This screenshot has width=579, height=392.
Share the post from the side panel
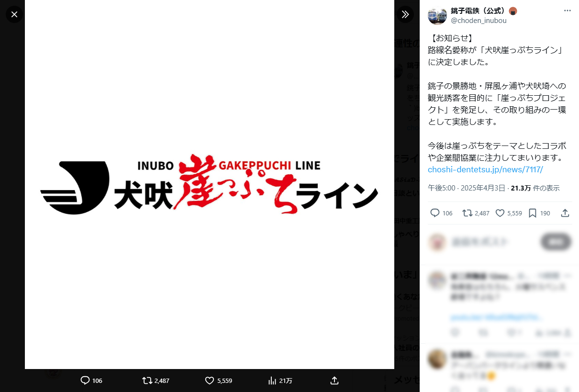(565, 213)
